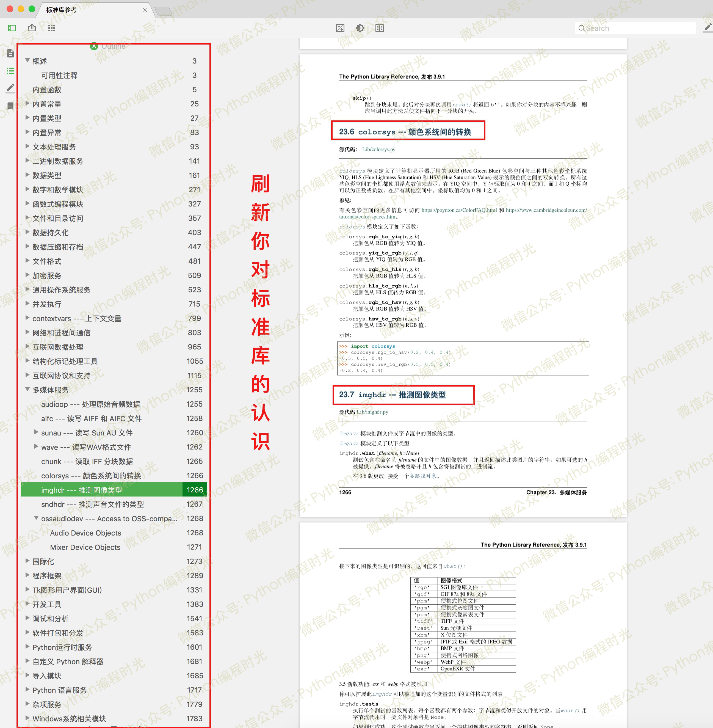Collapse the ossaudiodev outline entry
Viewport: 713px width, 728px height.
click(36, 518)
